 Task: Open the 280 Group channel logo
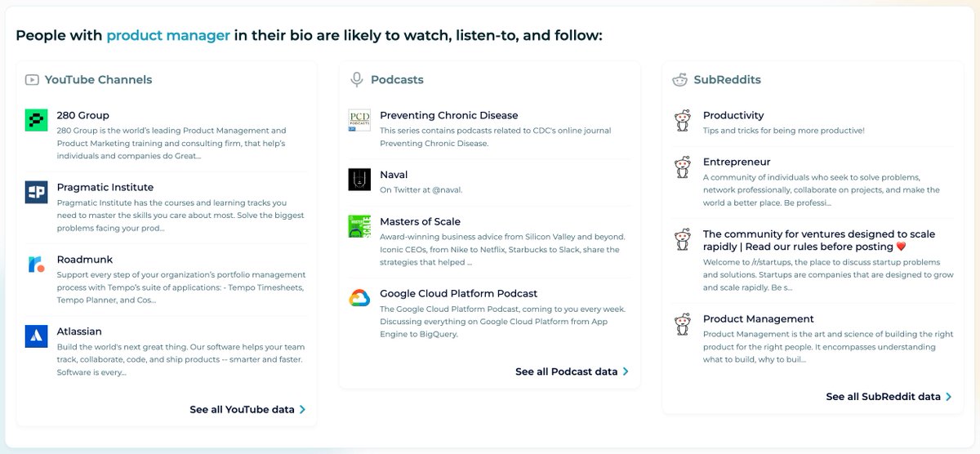point(37,120)
